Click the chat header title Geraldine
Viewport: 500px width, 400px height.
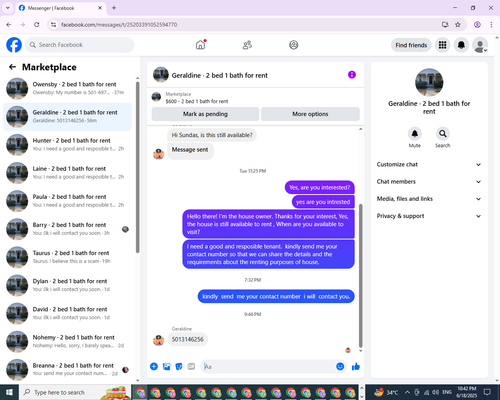tap(220, 75)
